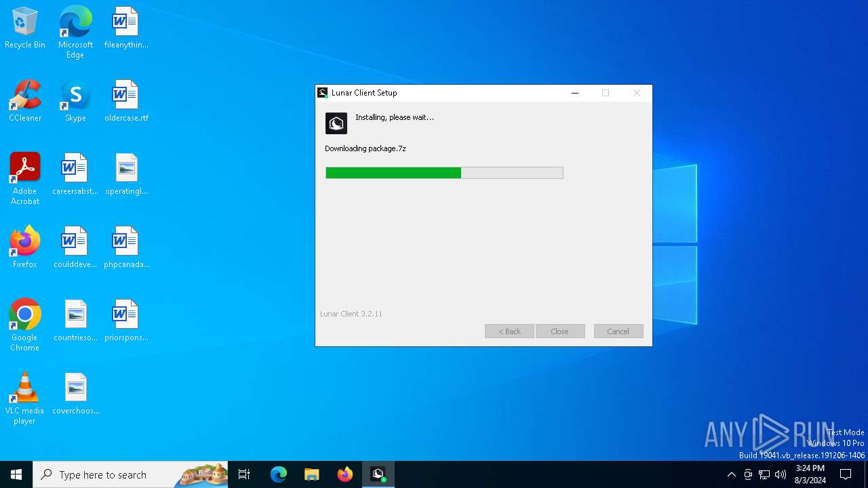Select the Google Chrome desktop shortcut
The width and height of the screenshot is (868, 488).
tap(25, 325)
